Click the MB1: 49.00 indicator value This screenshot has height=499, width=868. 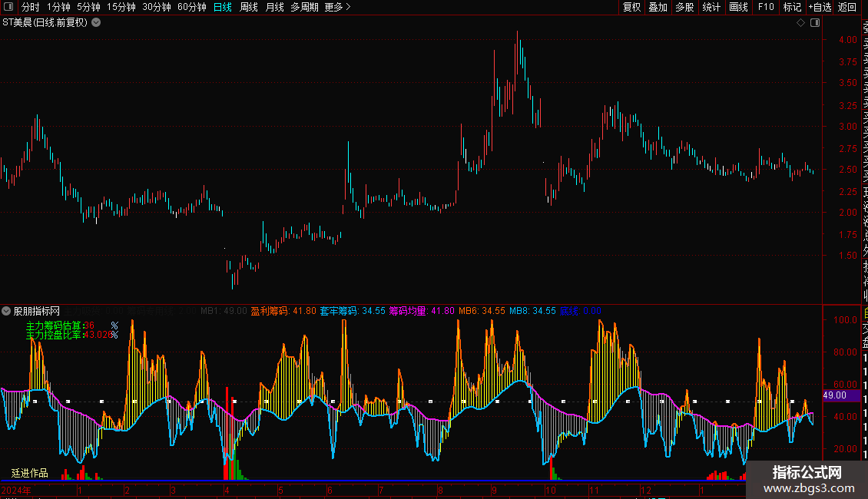tap(224, 311)
